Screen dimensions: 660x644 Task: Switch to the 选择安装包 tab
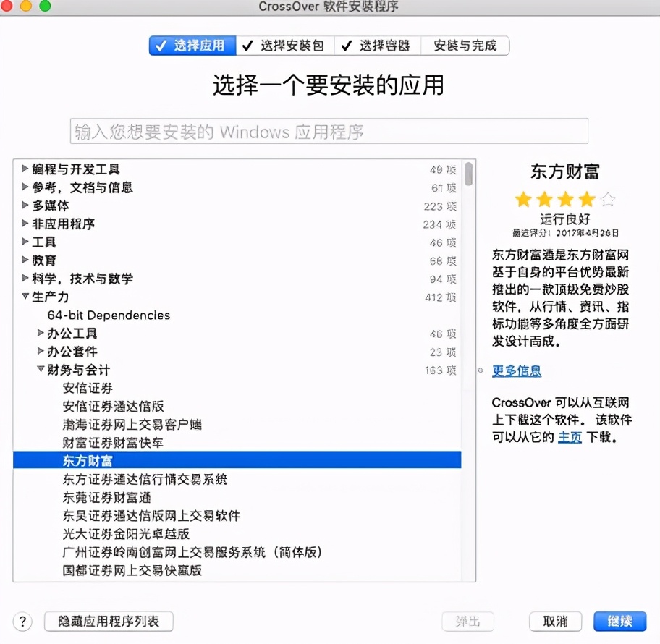pos(285,46)
